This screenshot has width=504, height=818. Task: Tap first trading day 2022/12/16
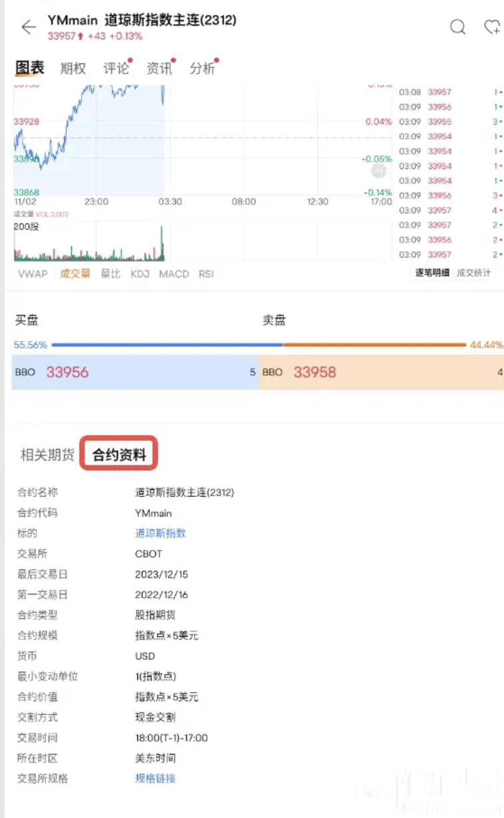(161, 594)
